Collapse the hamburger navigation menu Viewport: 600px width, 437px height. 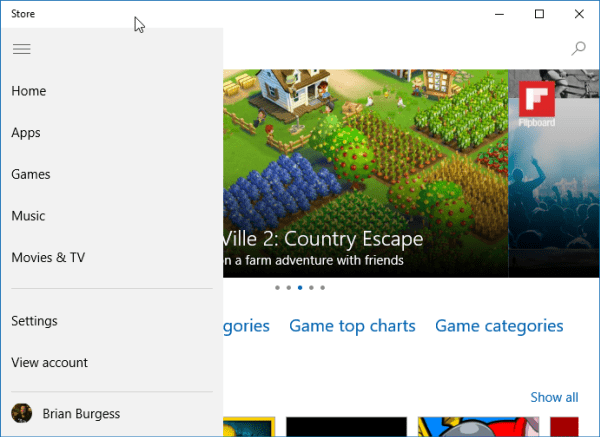21,49
